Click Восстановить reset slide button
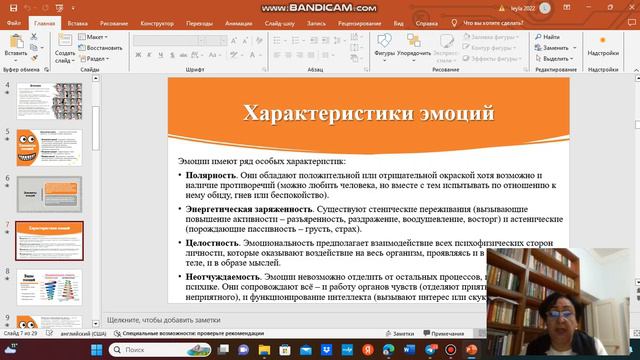 coord(100,48)
